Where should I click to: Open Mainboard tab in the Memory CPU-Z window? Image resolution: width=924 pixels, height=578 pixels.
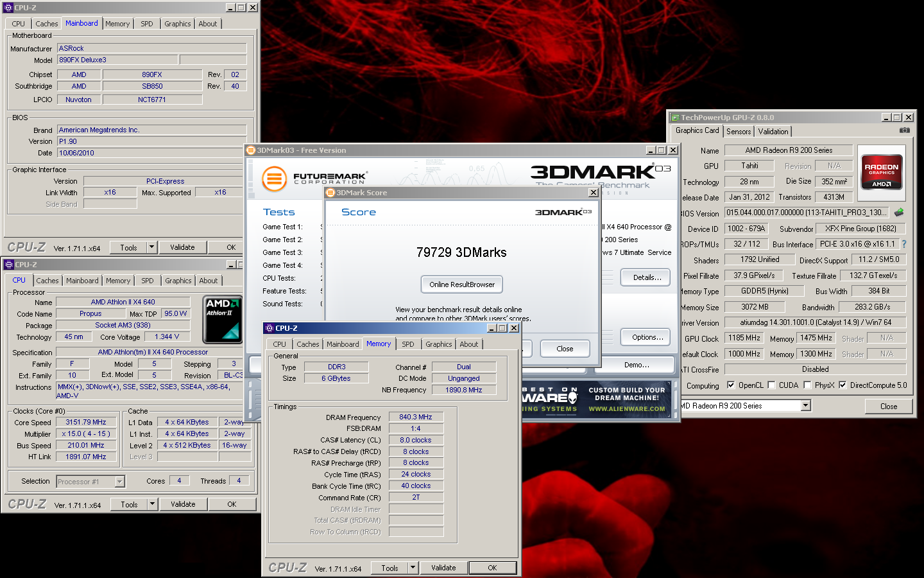(343, 344)
